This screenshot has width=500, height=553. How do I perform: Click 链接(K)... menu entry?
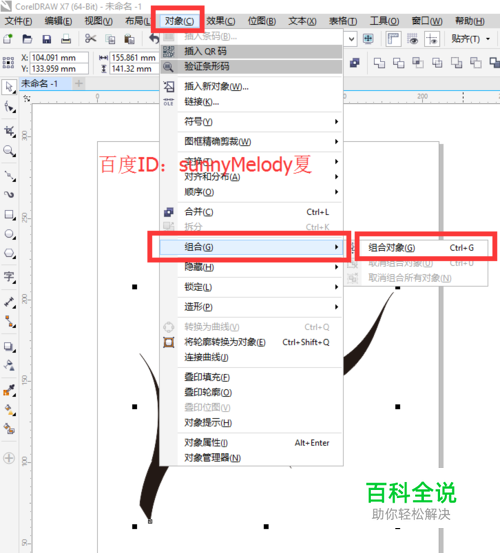pos(252,102)
